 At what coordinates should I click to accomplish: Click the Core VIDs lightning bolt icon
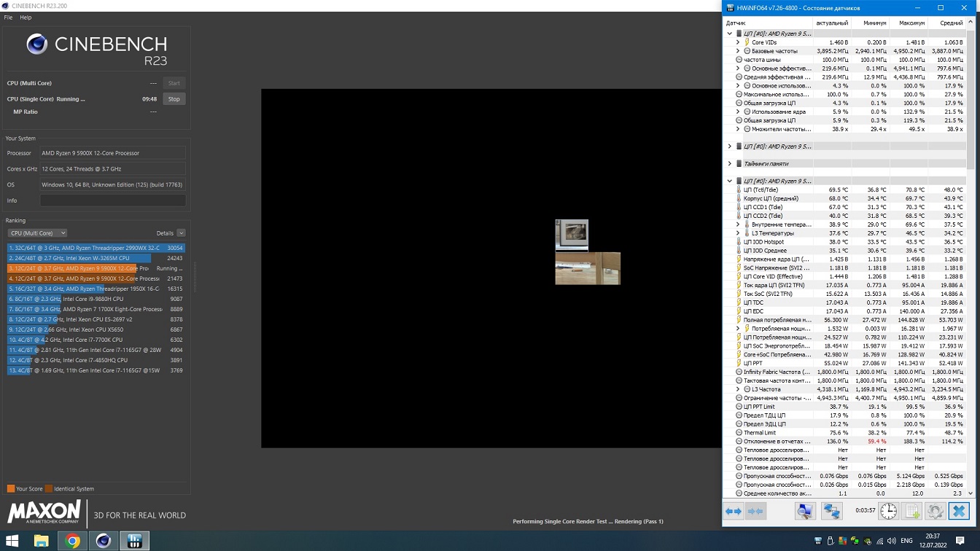click(747, 42)
